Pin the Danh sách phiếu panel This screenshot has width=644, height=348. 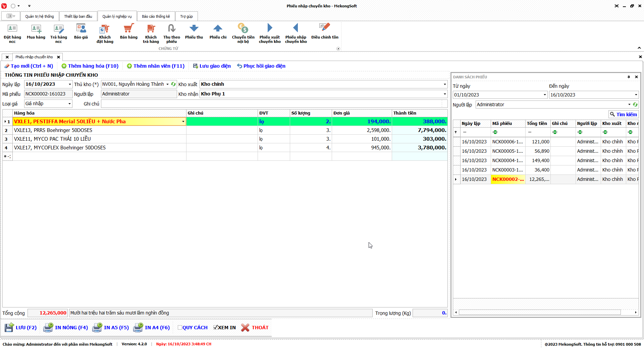pos(629,77)
